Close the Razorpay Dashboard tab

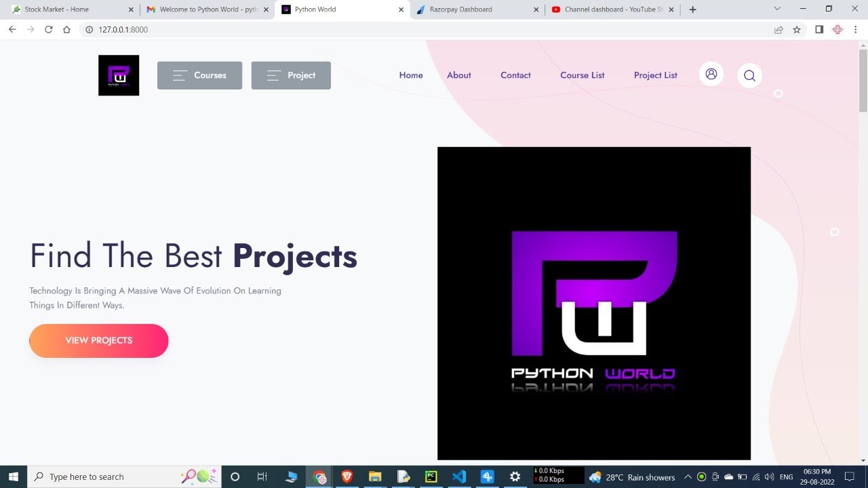click(x=536, y=9)
